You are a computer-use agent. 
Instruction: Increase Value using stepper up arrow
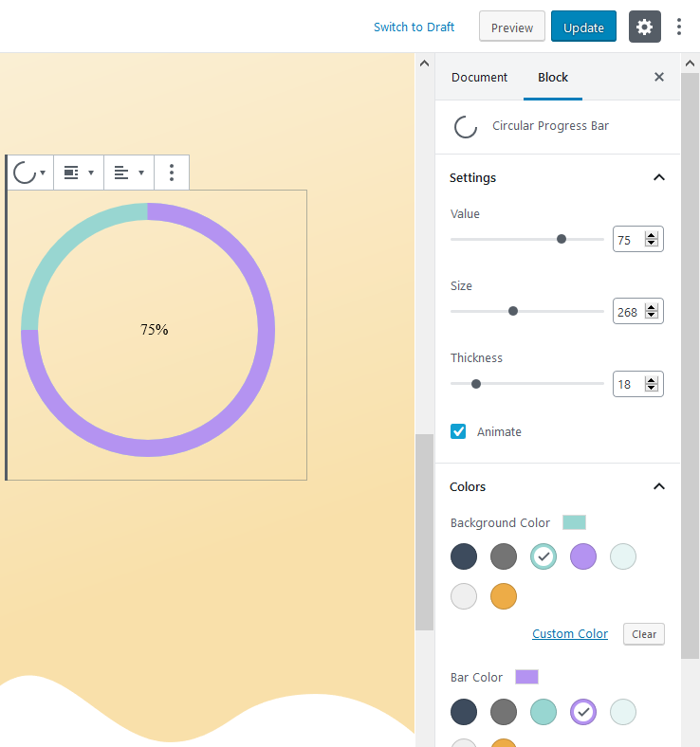click(x=651, y=235)
